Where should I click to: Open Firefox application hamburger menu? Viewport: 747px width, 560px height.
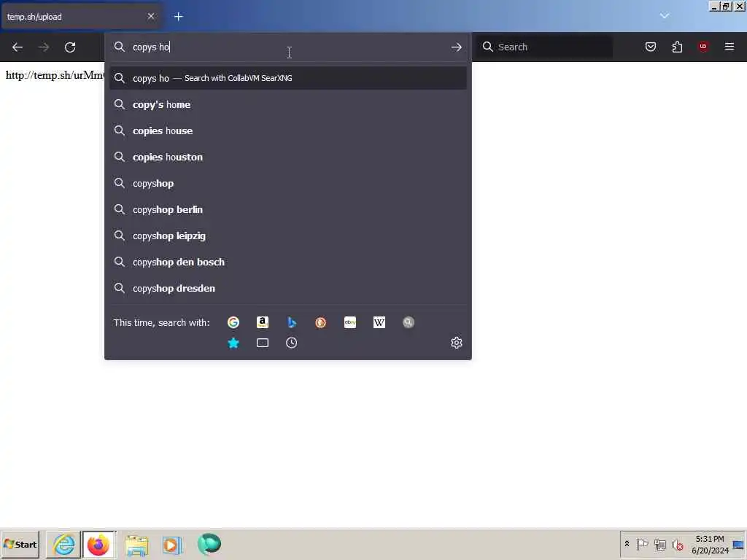729,47
